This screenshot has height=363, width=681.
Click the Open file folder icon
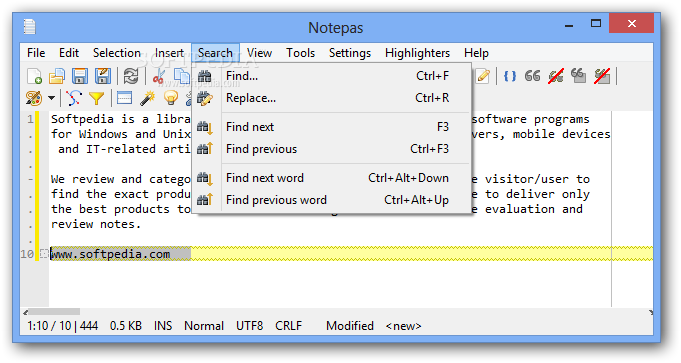click(x=57, y=76)
